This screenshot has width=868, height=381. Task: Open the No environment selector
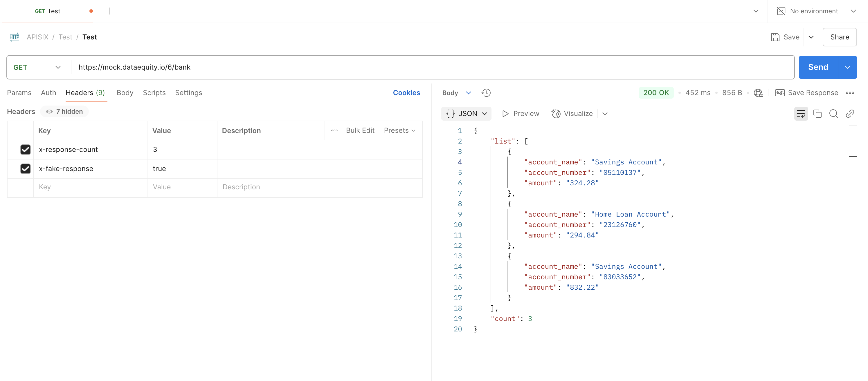click(x=817, y=11)
